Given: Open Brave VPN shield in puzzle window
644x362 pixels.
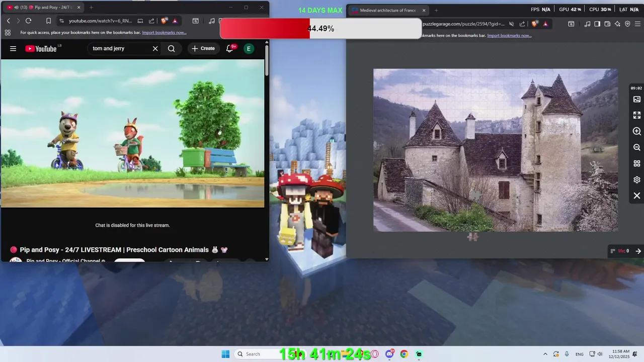Looking at the screenshot, I should (x=627, y=24).
